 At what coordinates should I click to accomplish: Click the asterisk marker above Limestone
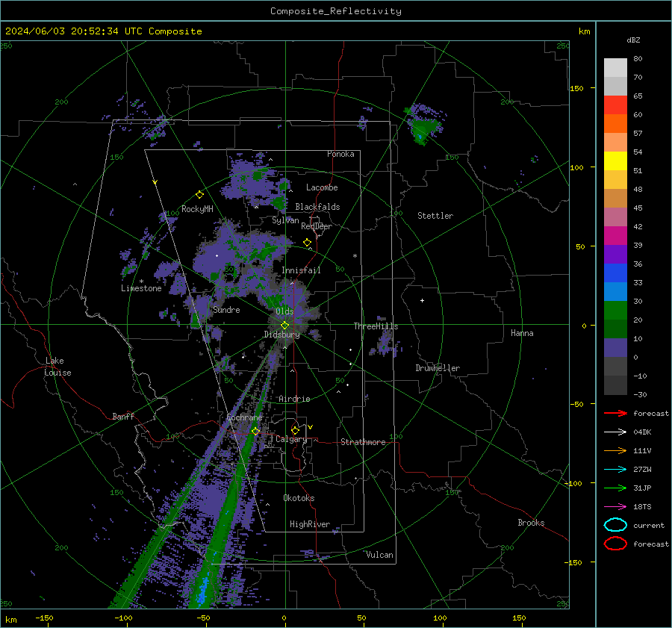click(141, 282)
